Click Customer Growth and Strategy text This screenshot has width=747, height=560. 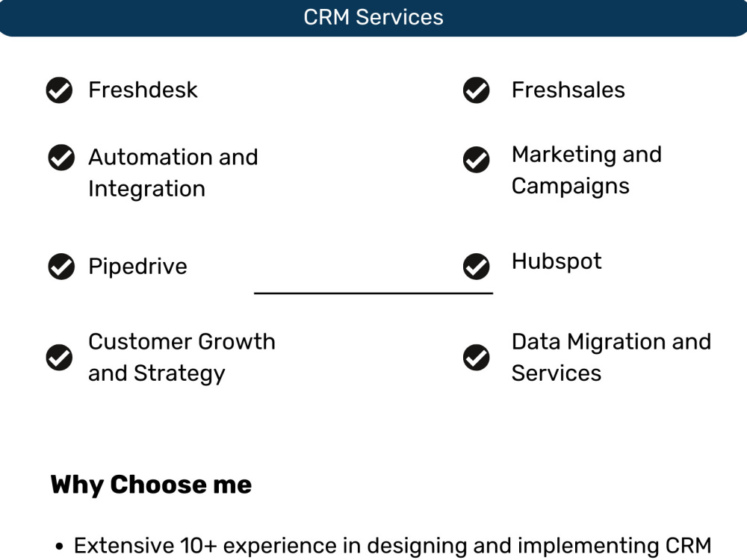tap(182, 358)
